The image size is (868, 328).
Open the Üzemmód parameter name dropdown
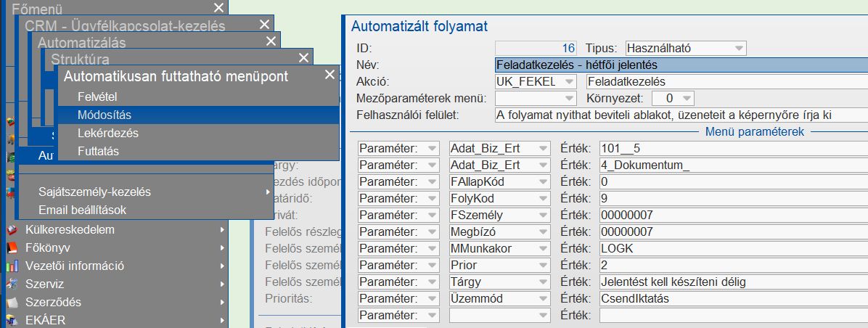point(541,298)
